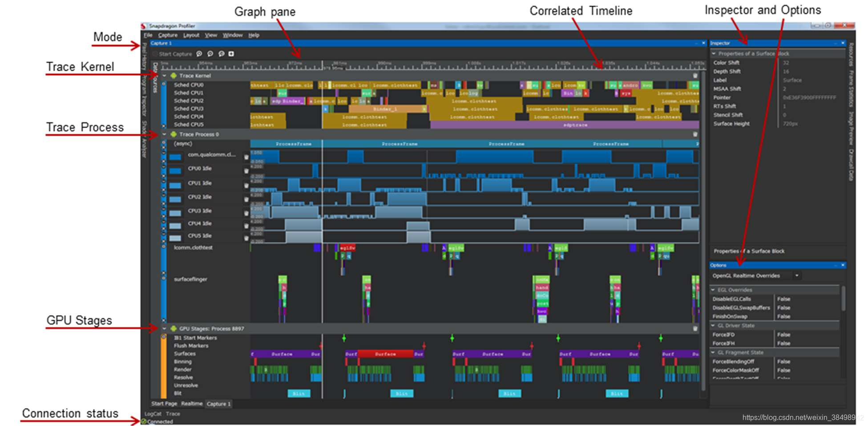The height and width of the screenshot is (426, 868).
Task: Click the CPU5 Idle track color swatch
Action: pyautogui.click(x=175, y=238)
